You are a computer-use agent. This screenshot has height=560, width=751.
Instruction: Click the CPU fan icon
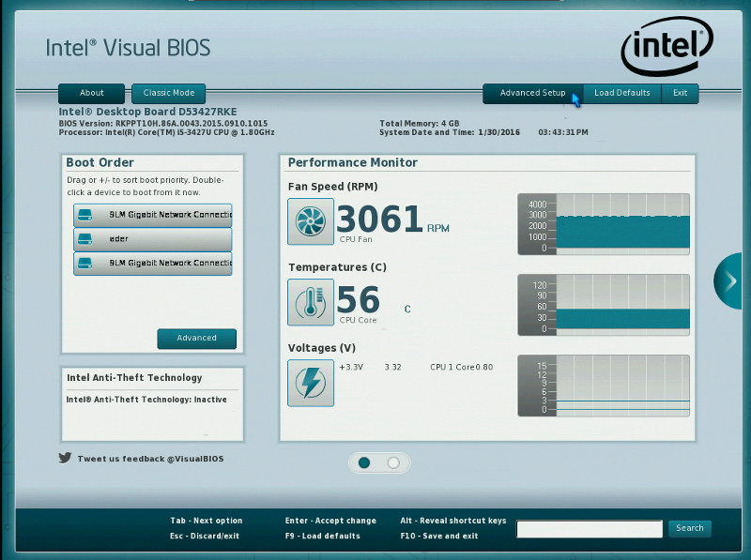coord(311,221)
